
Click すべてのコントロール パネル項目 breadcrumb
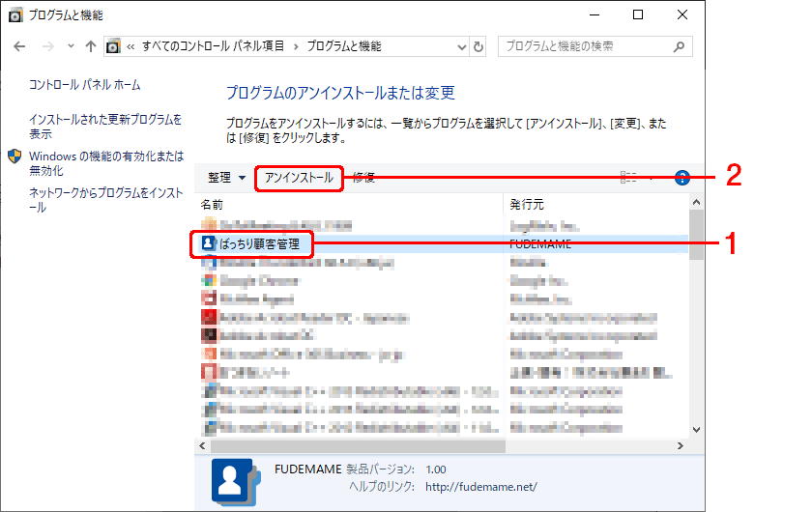point(214,46)
